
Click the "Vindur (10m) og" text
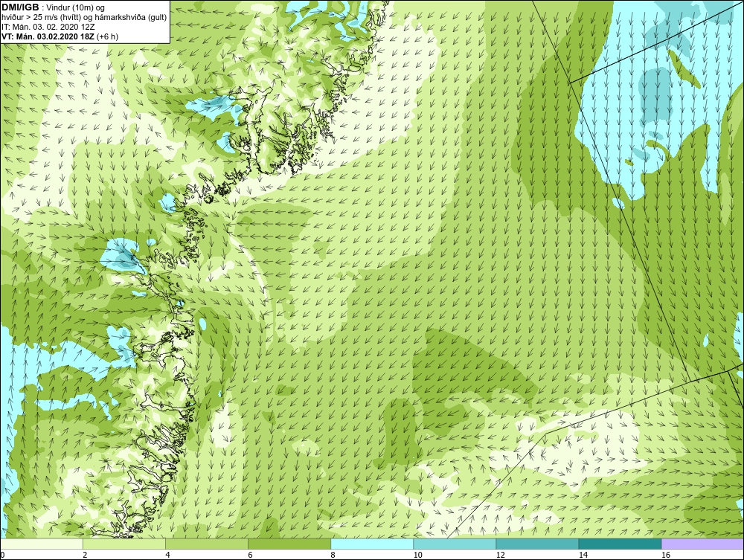pyautogui.click(x=76, y=8)
